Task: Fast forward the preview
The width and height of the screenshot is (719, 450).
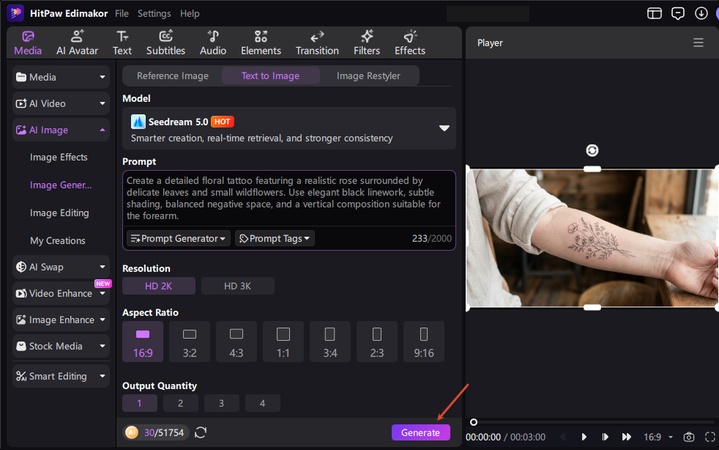Action: (626, 437)
